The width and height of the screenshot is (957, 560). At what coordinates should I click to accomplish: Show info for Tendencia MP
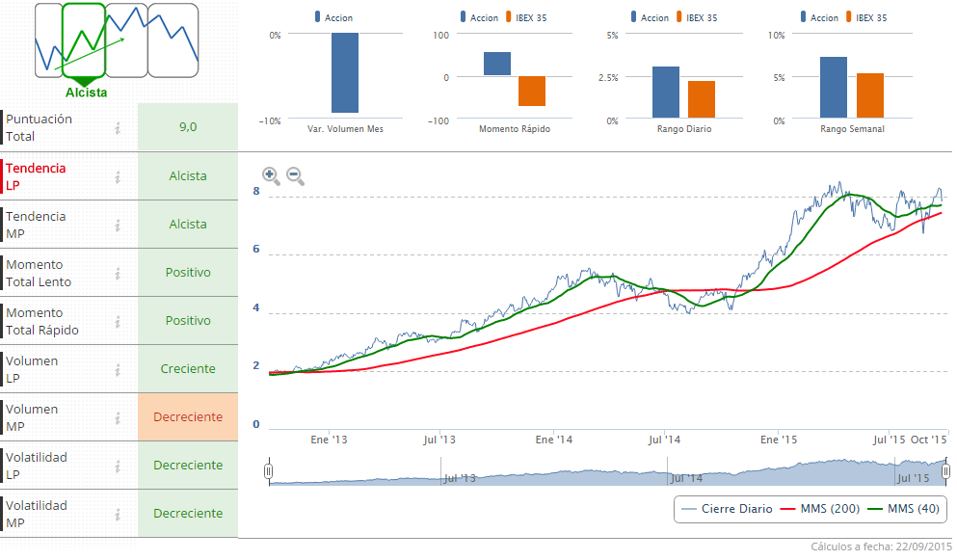tap(118, 225)
